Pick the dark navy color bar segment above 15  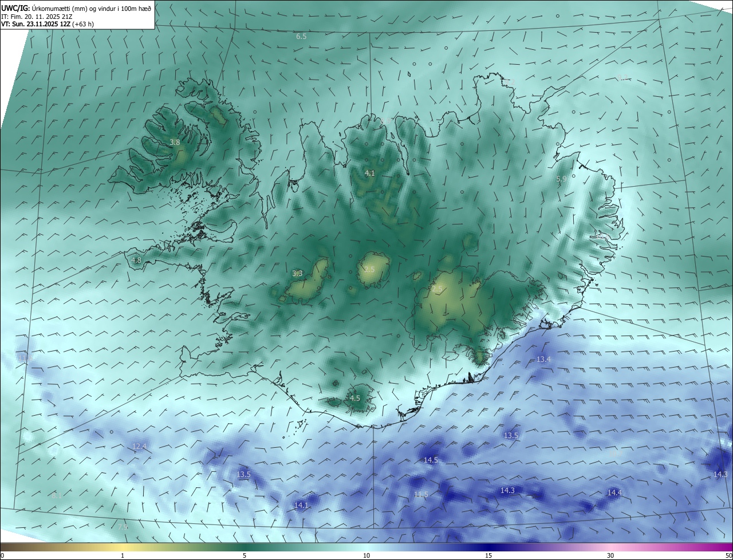pos(488,547)
